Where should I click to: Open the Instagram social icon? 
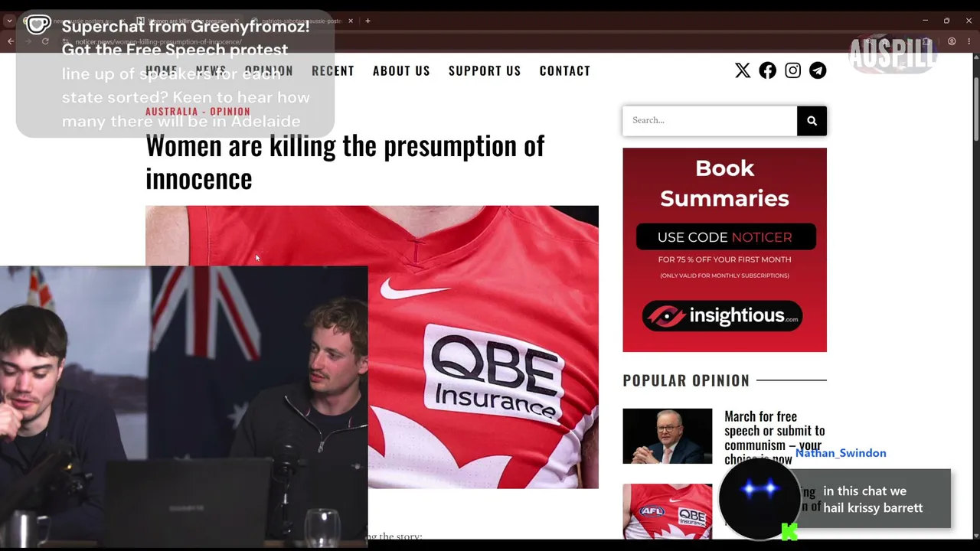(x=792, y=70)
